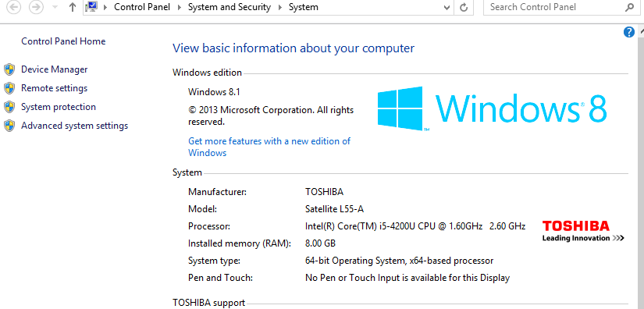Go up one level with Up arrow

(x=73, y=7)
